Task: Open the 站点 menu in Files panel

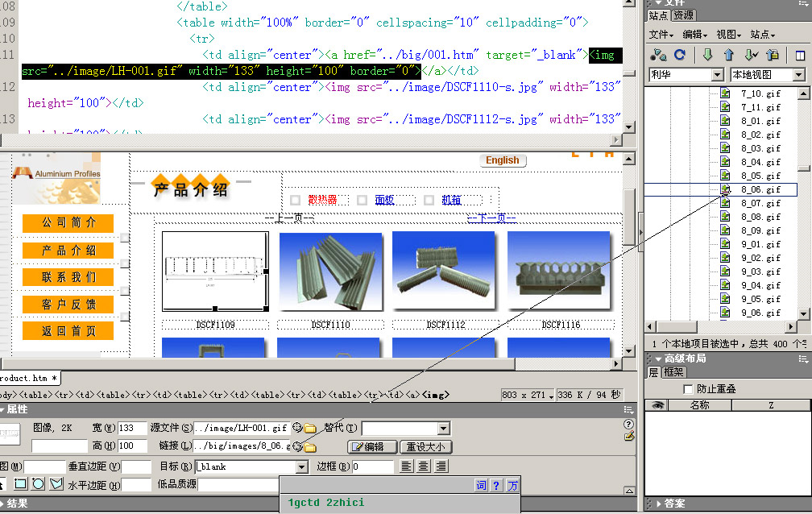Action: (762, 35)
